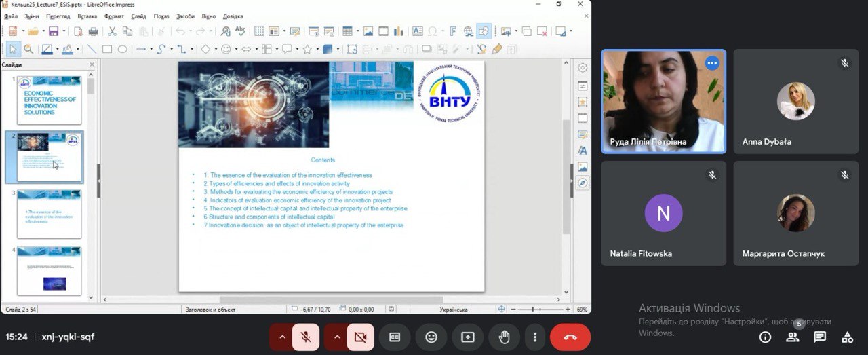The height and width of the screenshot is (355, 868).
Task: Open dropdown arrow next to Insert Table
Action: click(x=357, y=31)
